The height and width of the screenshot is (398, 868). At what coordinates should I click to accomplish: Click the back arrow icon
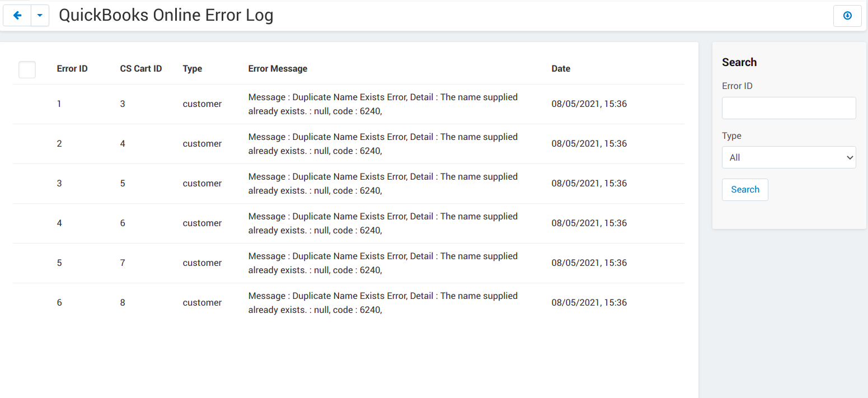[17, 16]
